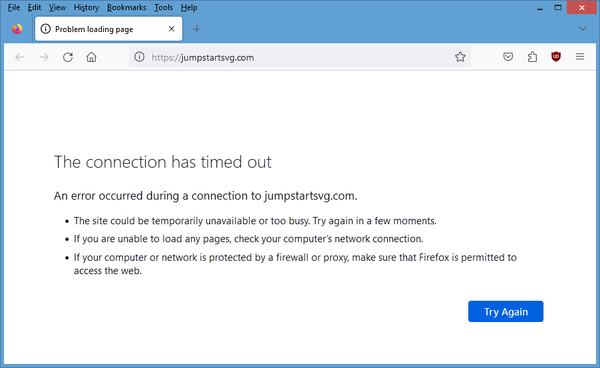Reload the page with the refresh icon
This screenshot has height=368, width=600.
pos(68,57)
